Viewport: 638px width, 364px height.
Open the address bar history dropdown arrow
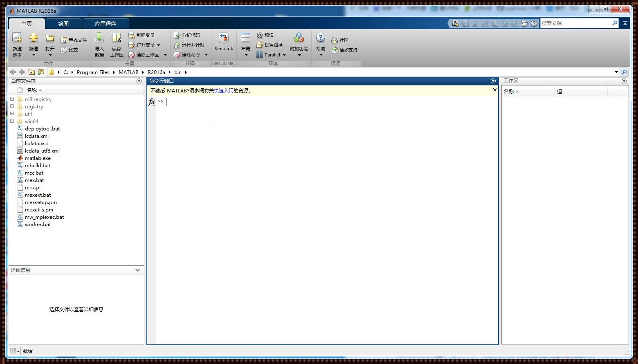tap(616, 72)
